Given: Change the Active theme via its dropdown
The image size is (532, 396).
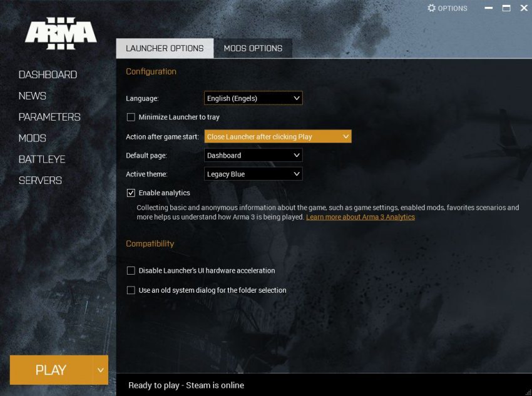Looking at the screenshot, I should [253, 174].
